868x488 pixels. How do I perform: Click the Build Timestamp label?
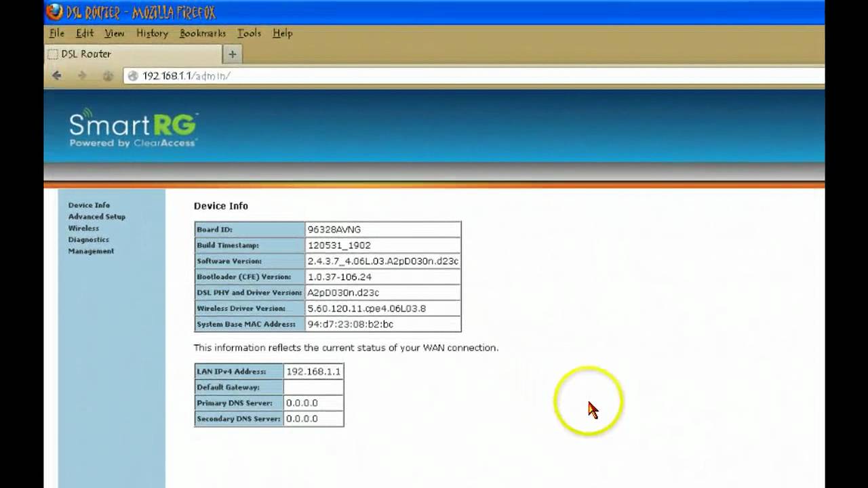[228, 245]
